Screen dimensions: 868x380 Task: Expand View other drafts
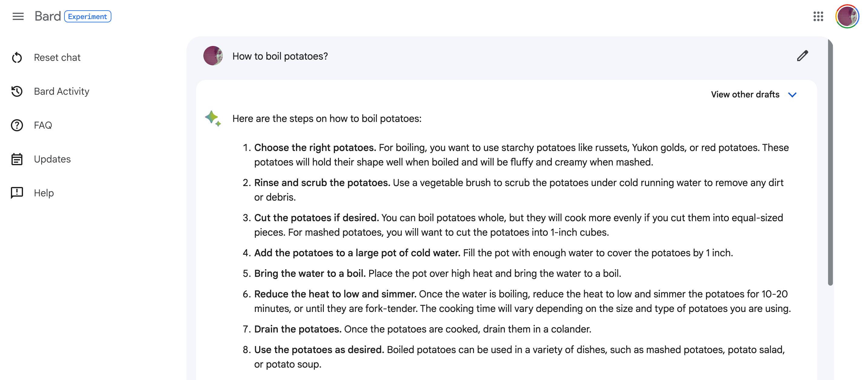(x=745, y=95)
